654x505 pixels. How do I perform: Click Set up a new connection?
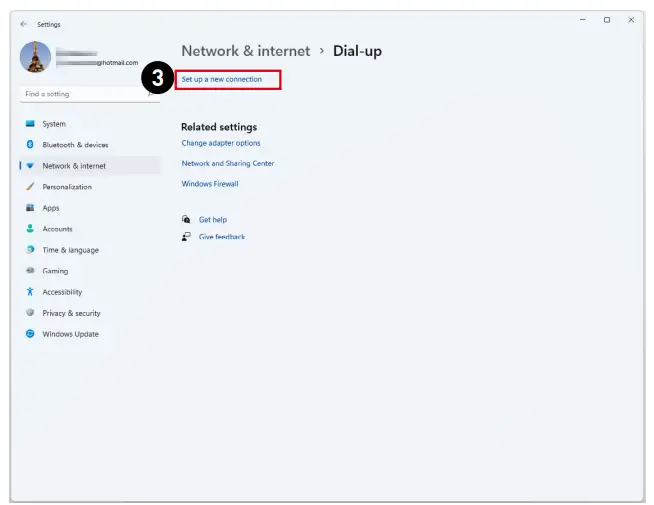pos(221,79)
